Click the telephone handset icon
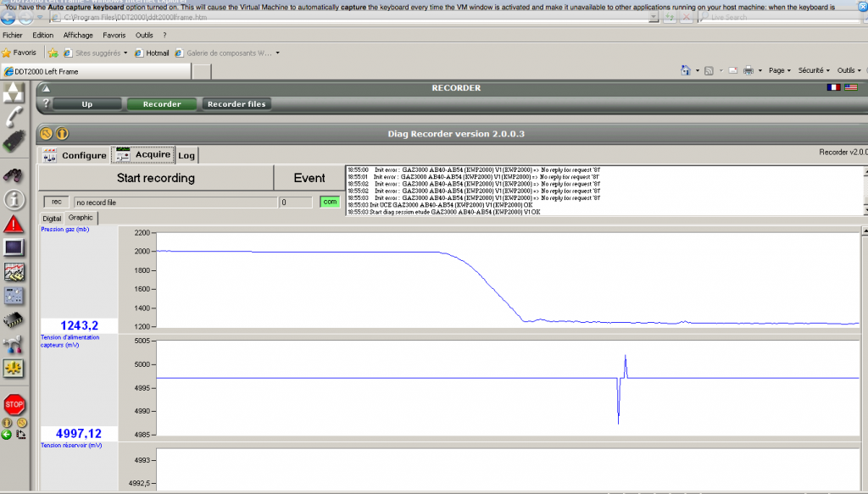 click(14, 117)
